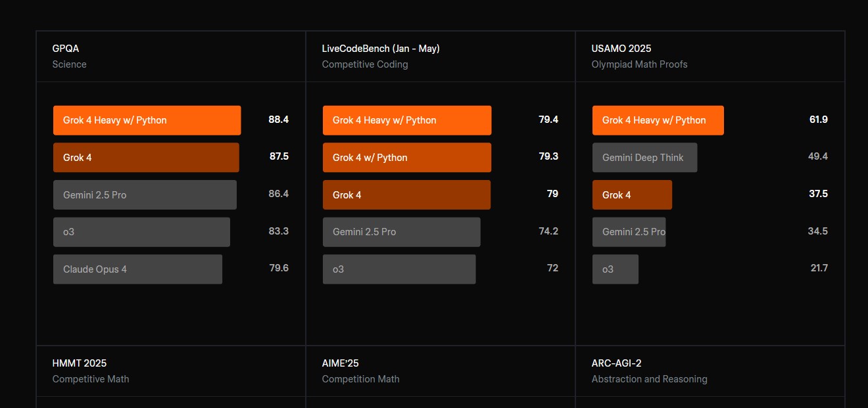Select the Gemini 2.5 Pro bar in GPQA
Viewport: 868px width, 408px height.
tap(145, 195)
